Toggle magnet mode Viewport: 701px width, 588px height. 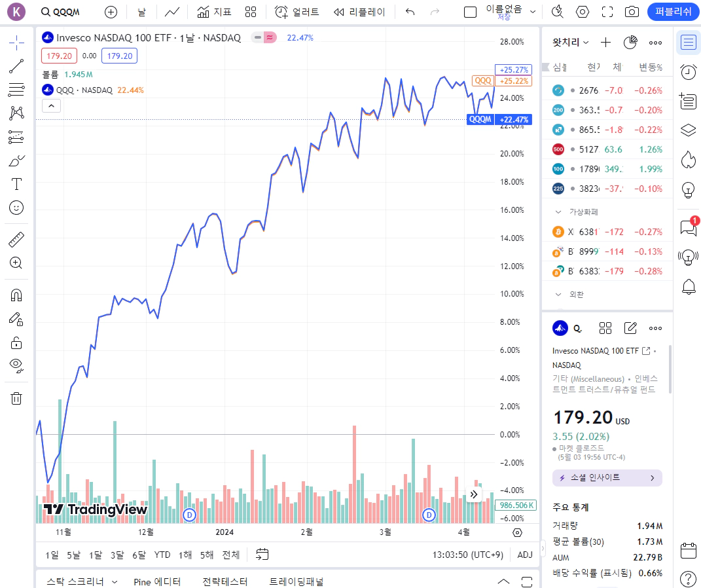tap(16, 295)
